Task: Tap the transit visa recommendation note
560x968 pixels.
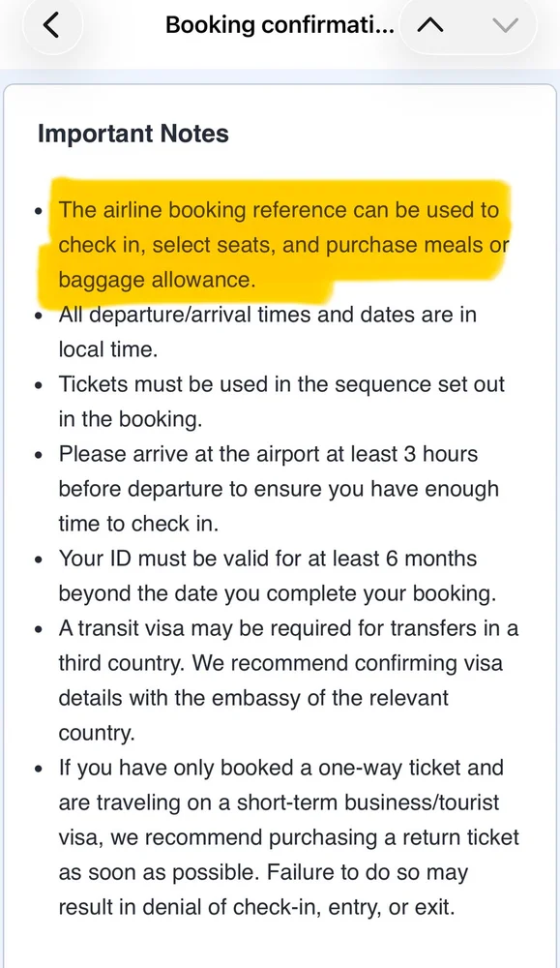Action: tap(288, 681)
